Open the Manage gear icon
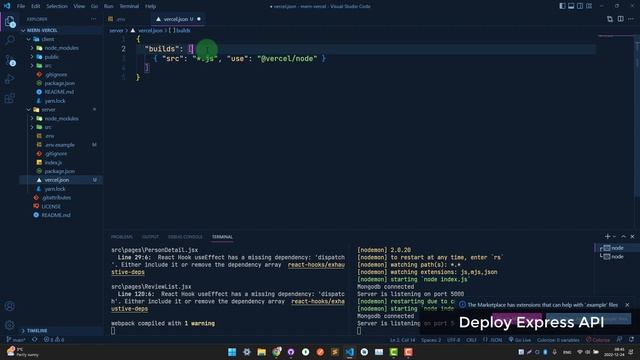 point(10,325)
